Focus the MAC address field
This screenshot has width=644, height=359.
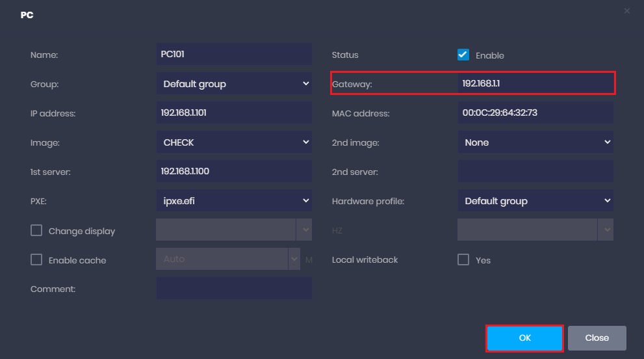coord(535,113)
